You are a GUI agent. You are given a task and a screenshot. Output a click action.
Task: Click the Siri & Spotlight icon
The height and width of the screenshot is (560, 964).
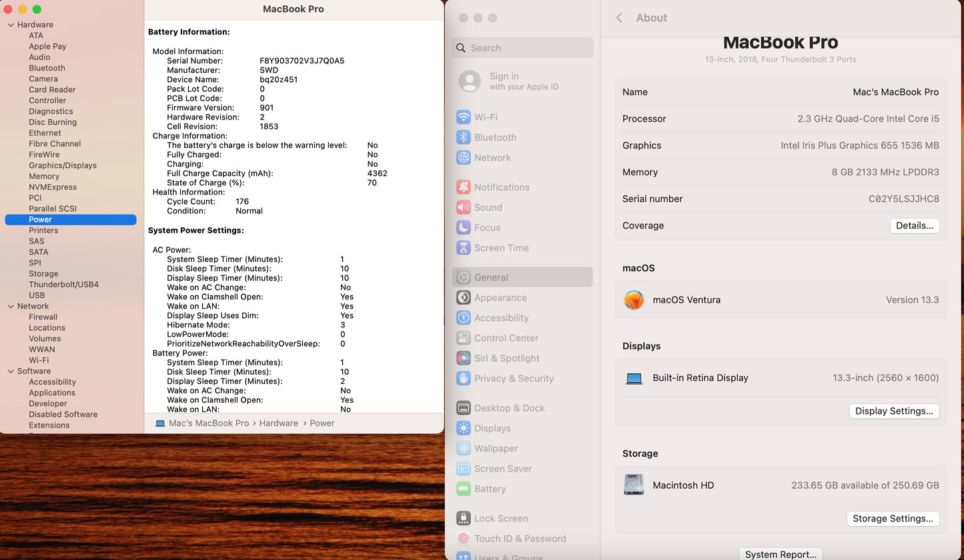(x=463, y=358)
